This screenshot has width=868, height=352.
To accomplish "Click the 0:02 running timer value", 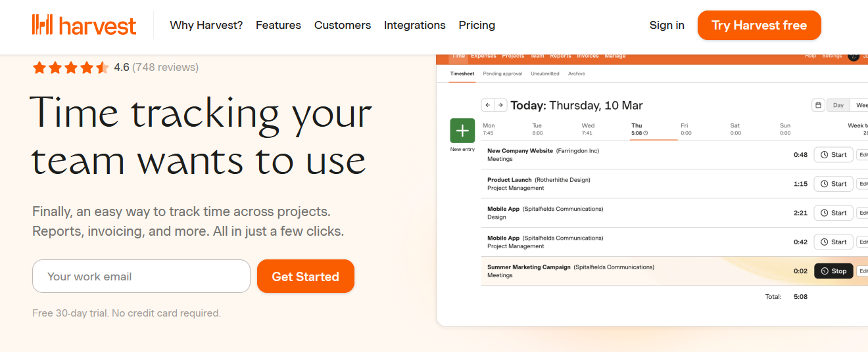I will point(800,271).
